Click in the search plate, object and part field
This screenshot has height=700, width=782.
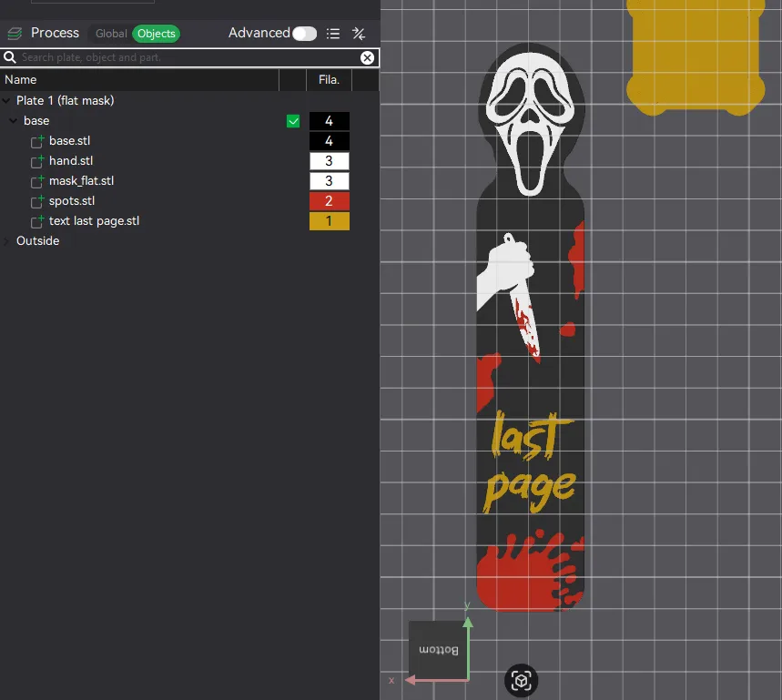[x=189, y=57]
